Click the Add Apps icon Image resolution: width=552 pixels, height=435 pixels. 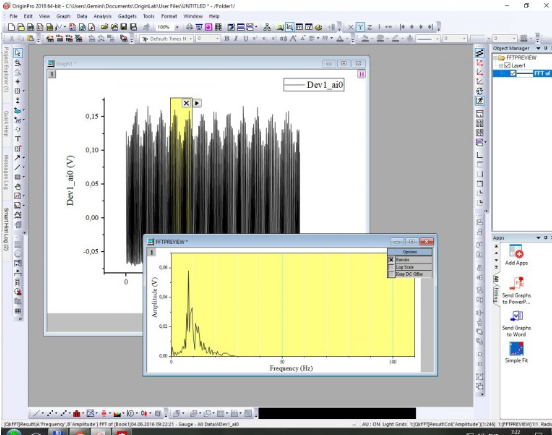(x=516, y=255)
